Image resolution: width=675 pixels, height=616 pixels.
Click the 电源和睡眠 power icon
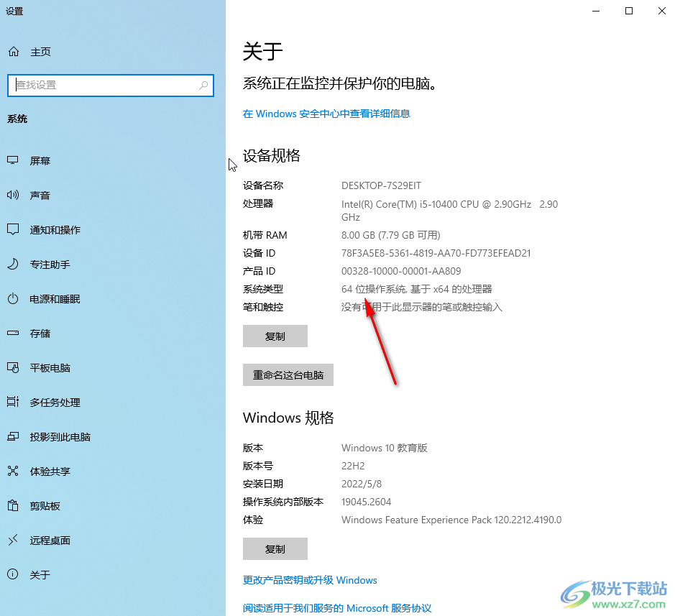[x=13, y=299]
